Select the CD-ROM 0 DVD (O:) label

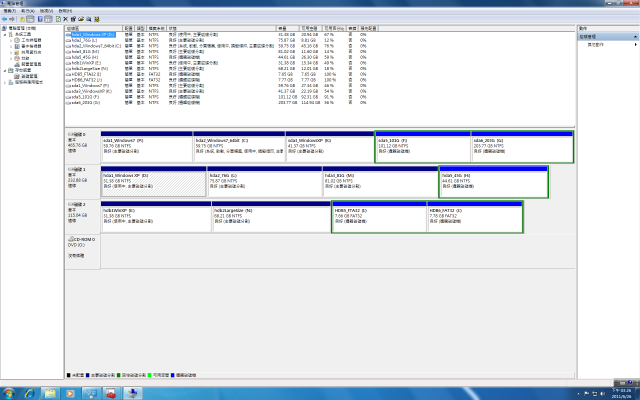[x=82, y=252]
